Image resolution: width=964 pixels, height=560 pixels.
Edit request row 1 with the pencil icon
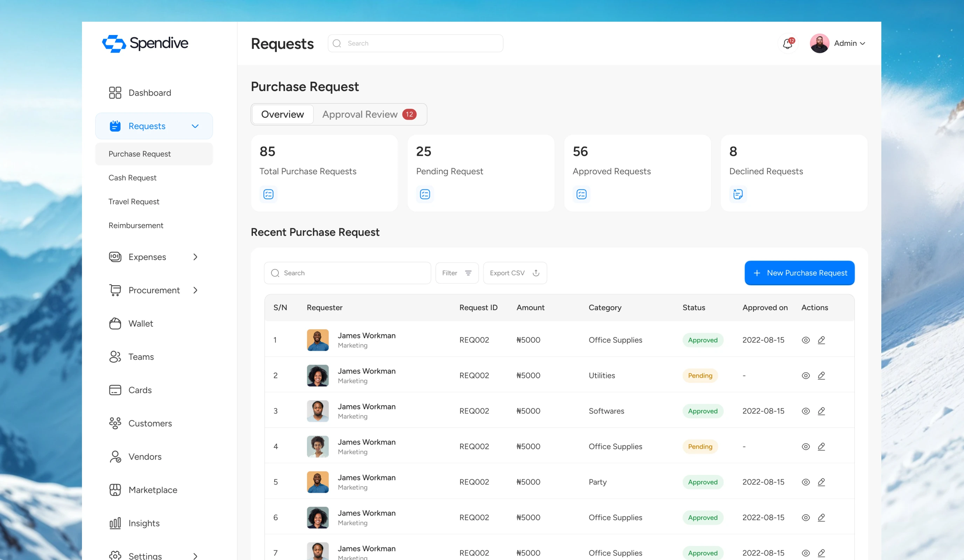pyautogui.click(x=821, y=340)
